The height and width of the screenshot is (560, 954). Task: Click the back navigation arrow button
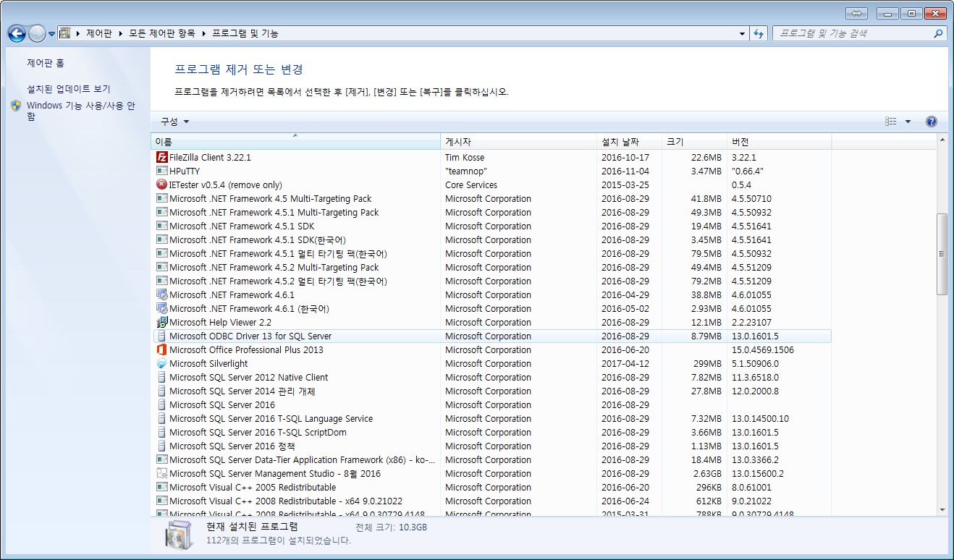click(x=17, y=33)
